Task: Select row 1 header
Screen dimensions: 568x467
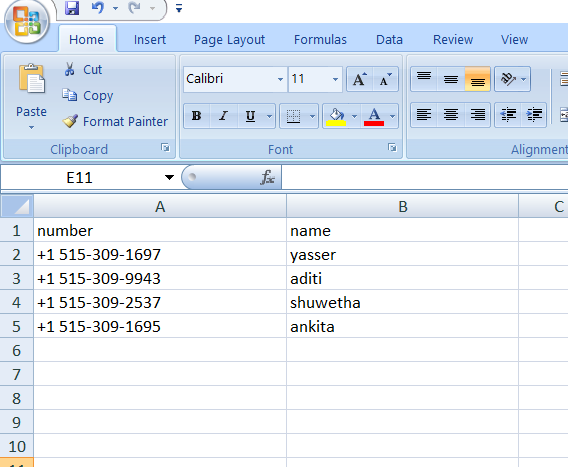Action: [17, 230]
